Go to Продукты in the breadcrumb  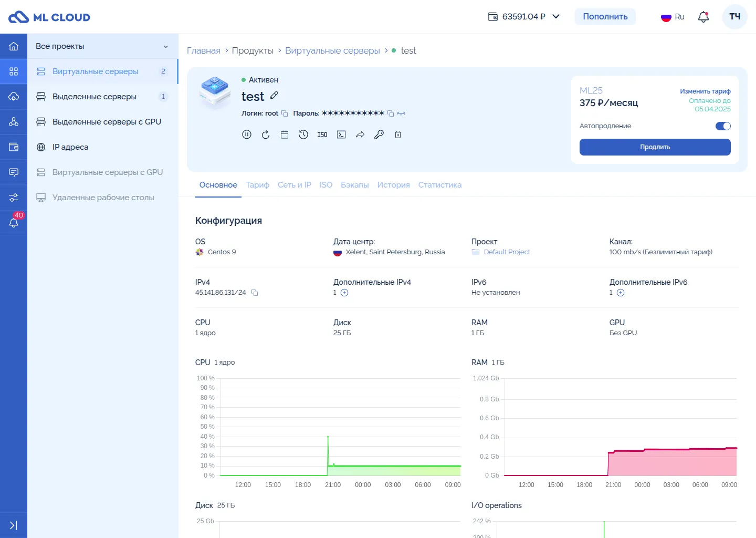click(x=253, y=50)
